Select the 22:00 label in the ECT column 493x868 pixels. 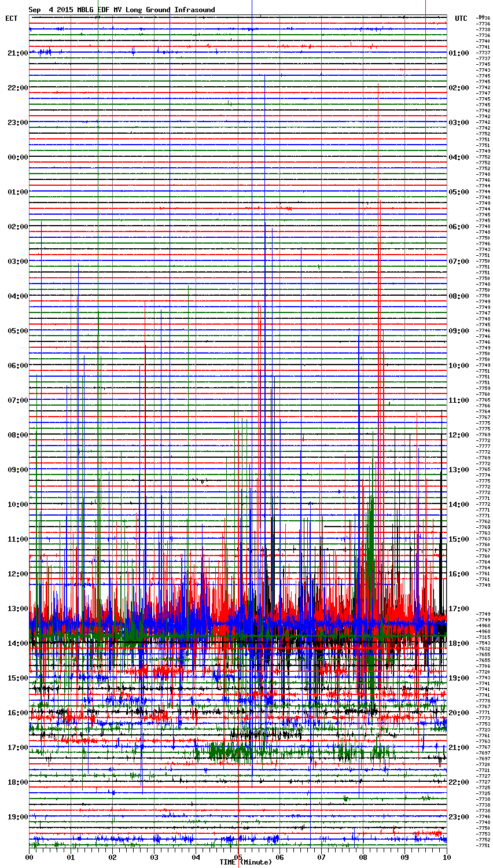point(17,88)
